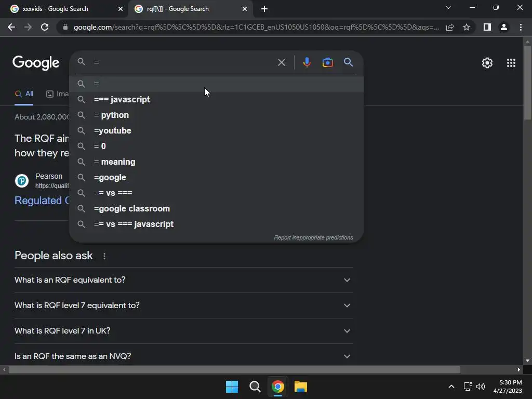Open the Google apps grid
Screen dimensions: 532x399
[x=511, y=63]
